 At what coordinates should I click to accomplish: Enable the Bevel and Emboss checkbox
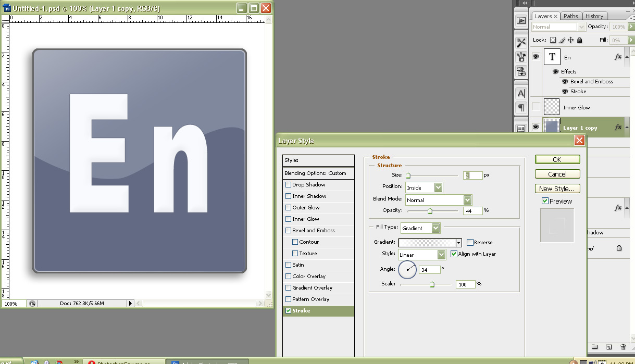288,230
